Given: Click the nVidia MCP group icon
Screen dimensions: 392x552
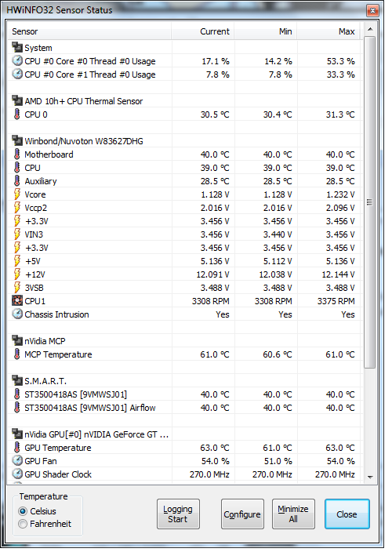Looking at the screenshot, I should (17, 341).
